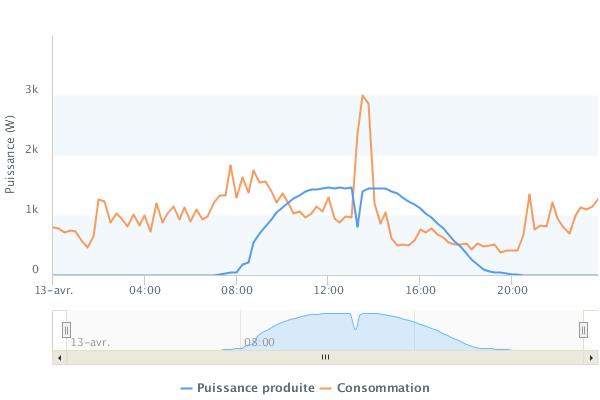Click the 04:00 label on the time axis
This screenshot has width=600, height=400.
click(x=145, y=291)
